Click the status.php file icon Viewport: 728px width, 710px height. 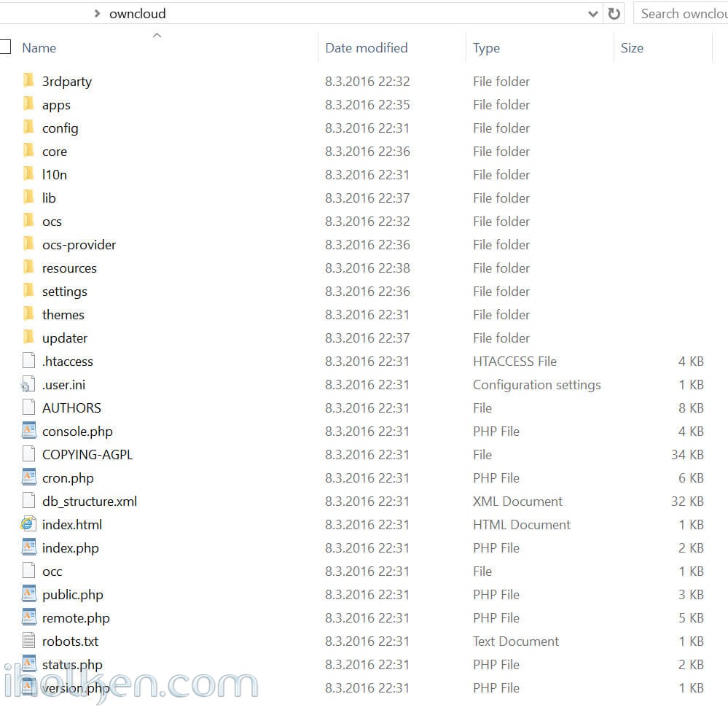tap(29, 663)
